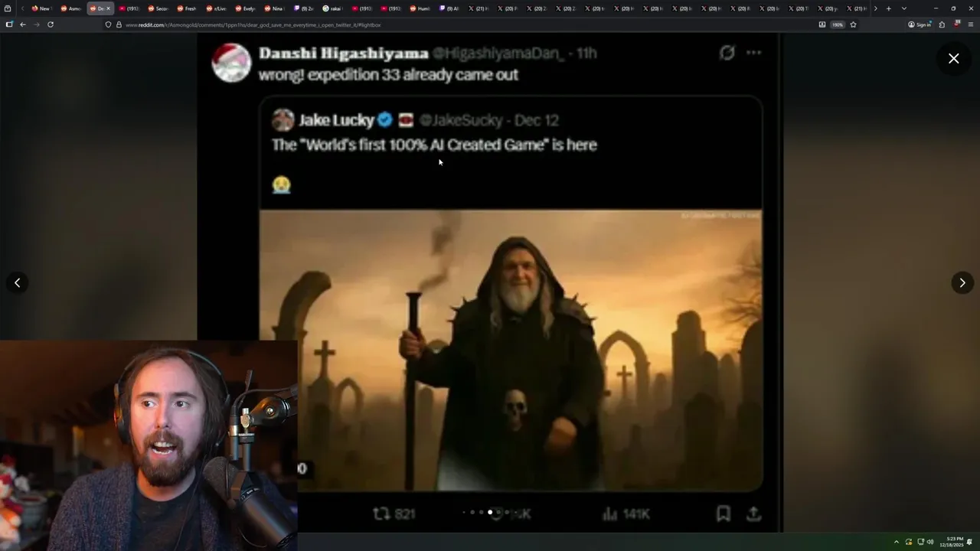
Task: Open Firefox View pinned button
Action: (x=8, y=8)
